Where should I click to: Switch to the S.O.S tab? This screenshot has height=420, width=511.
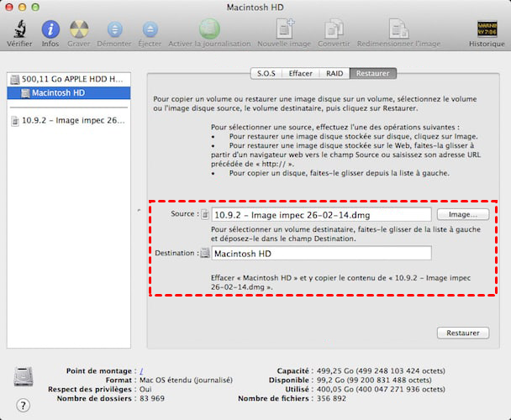(266, 74)
